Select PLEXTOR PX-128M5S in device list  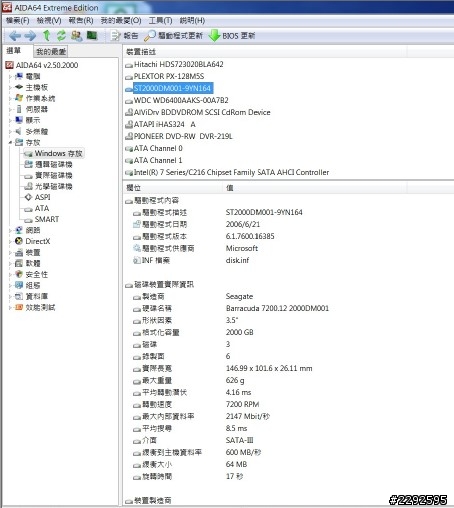click(x=169, y=76)
